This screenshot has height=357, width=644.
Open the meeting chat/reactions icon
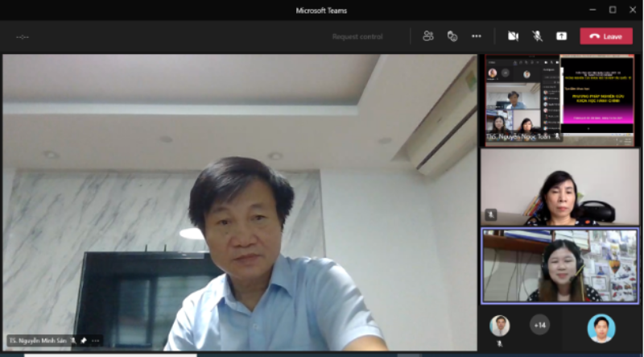[x=452, y=36]
